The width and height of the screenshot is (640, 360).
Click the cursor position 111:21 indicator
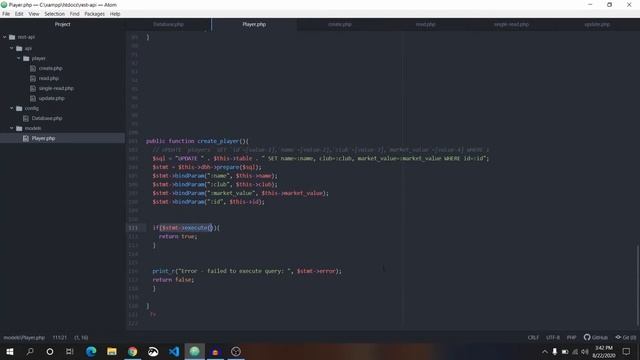[x=60, y=338]
